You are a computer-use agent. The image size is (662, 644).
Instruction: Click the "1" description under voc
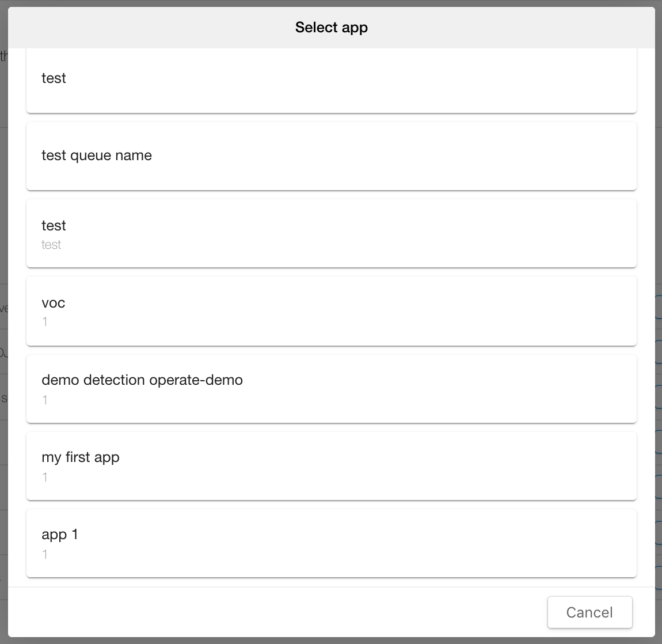[45, 322]
